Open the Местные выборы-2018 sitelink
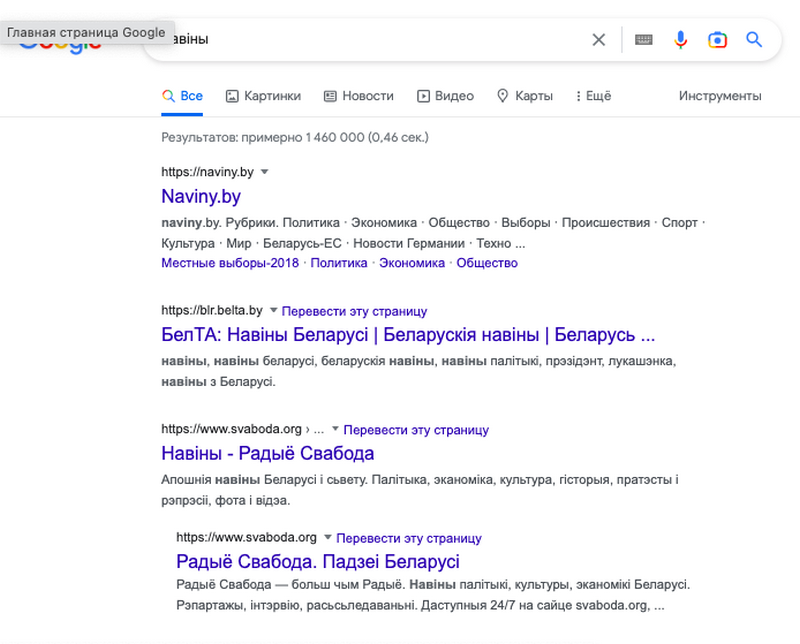 tap(230, 263)
